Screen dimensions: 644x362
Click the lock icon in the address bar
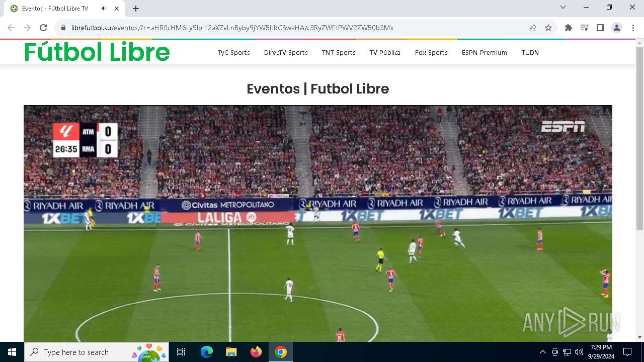tap(63, 28)
